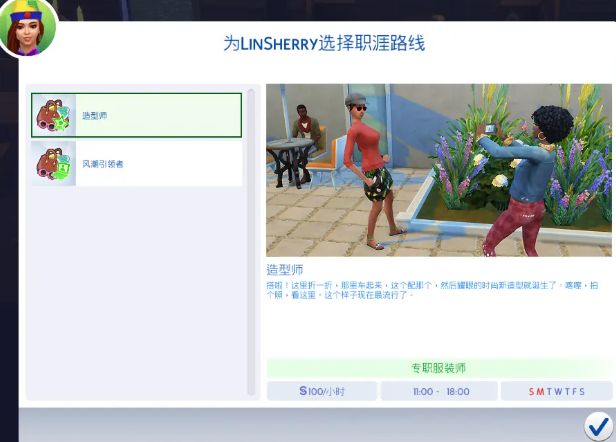616x442 pixels.
Task: Click the 风潮引领者 handbag and laptop icon
Action: 53,163
